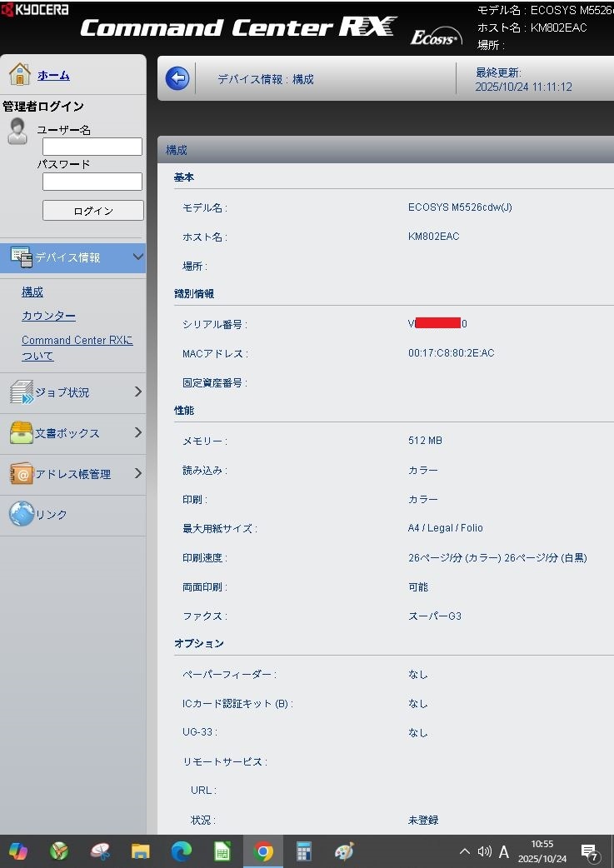Click the last updated timestamp 2025/10/24 11:11:12

[523, 87]
